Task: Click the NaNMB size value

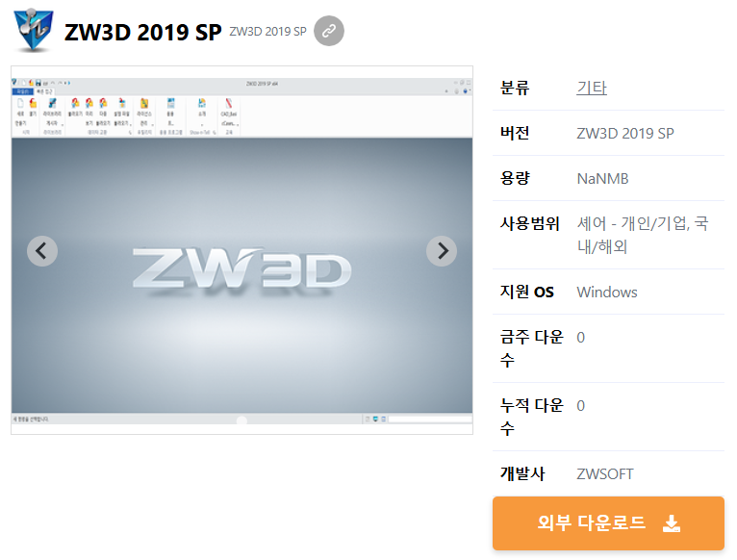Action: [602, 179]
